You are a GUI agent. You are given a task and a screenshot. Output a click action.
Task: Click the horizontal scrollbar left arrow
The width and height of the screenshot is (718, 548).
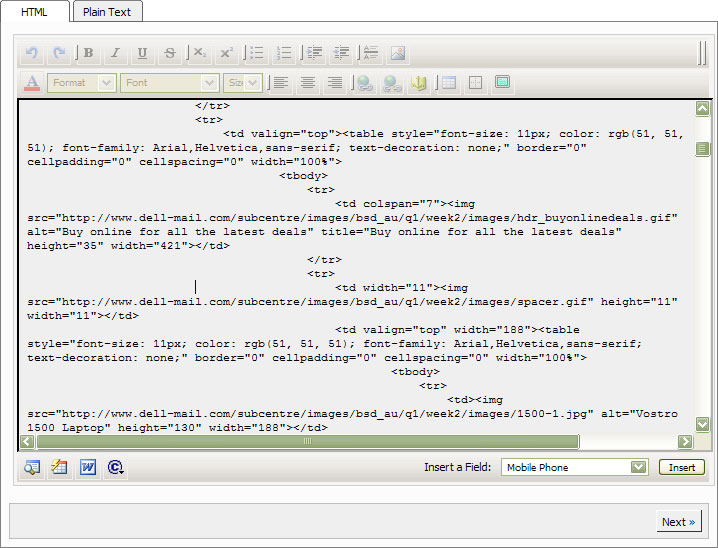pyautogui.click(x=27, y=441)
